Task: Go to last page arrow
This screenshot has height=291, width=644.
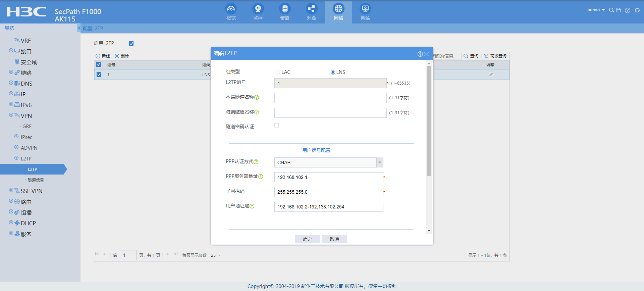Action: click(175, 254)
